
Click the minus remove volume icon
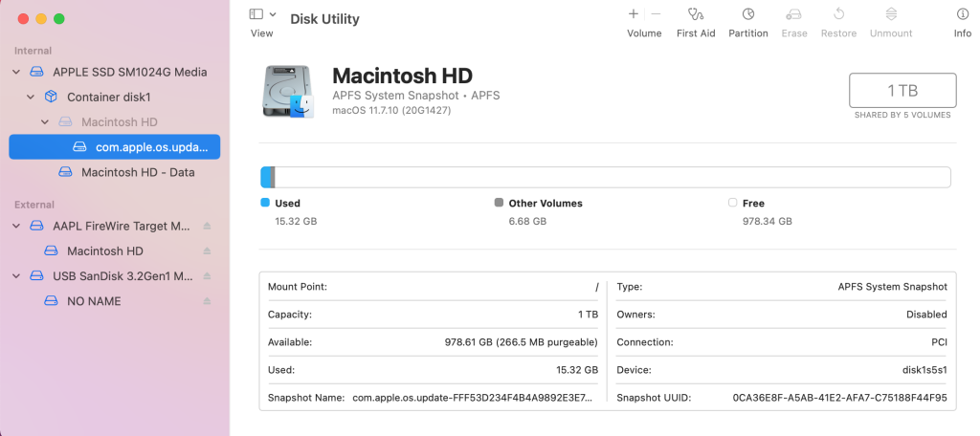(x=656, y=13)
